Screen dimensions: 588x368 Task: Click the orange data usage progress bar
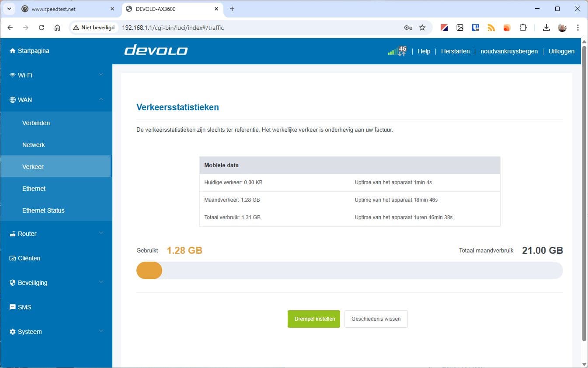150,270
